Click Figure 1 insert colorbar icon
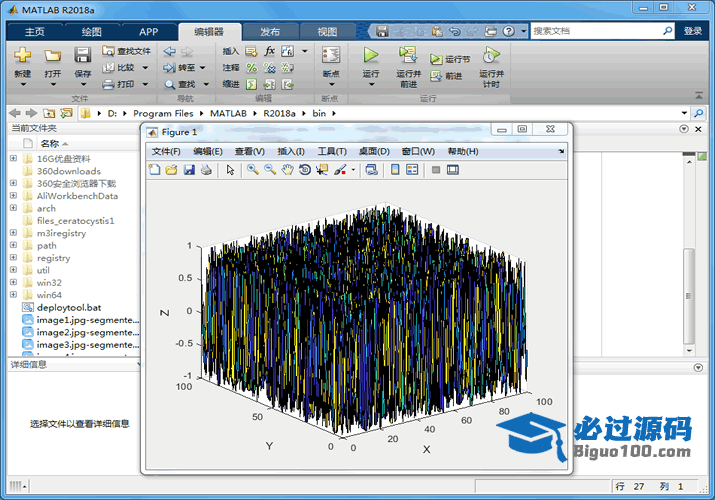 tap(395, 170)
